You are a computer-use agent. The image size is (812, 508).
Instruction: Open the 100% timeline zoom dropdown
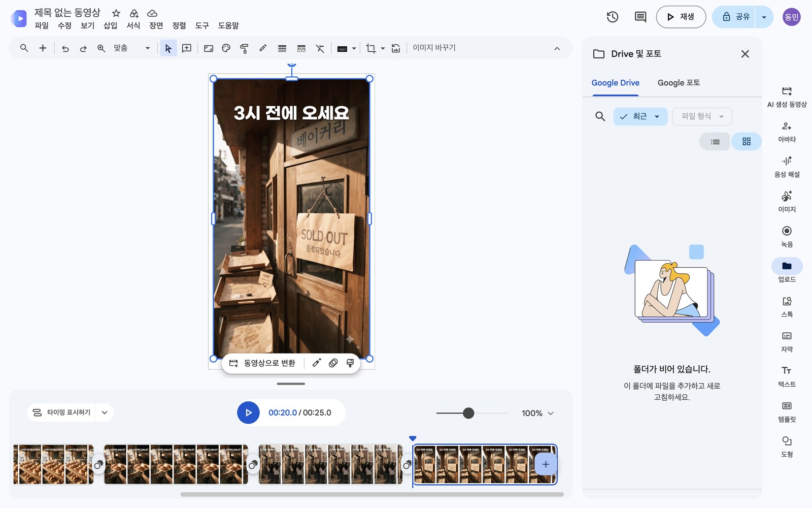click(537, 414)
